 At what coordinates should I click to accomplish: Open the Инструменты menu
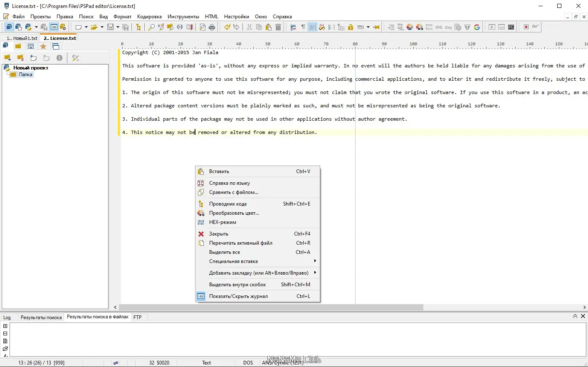point(183,17)
